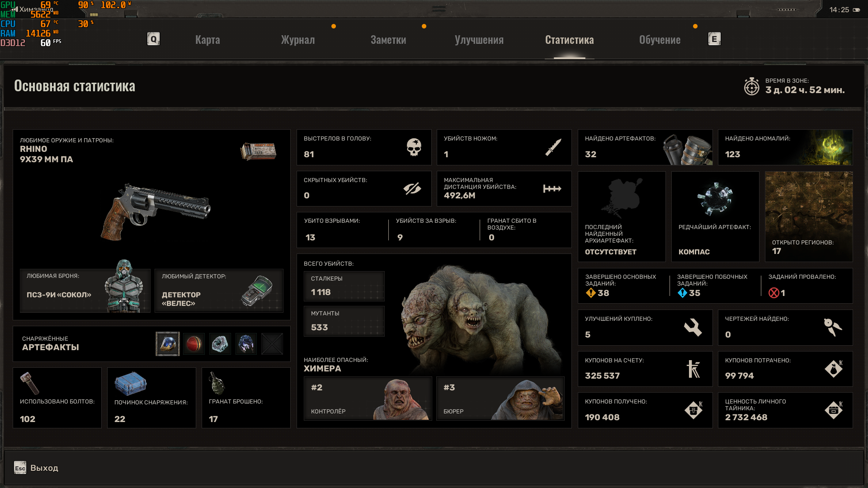Click the FPS counter overlay
The height and width of the screenshot is (488, 868).
pos(50,42)
